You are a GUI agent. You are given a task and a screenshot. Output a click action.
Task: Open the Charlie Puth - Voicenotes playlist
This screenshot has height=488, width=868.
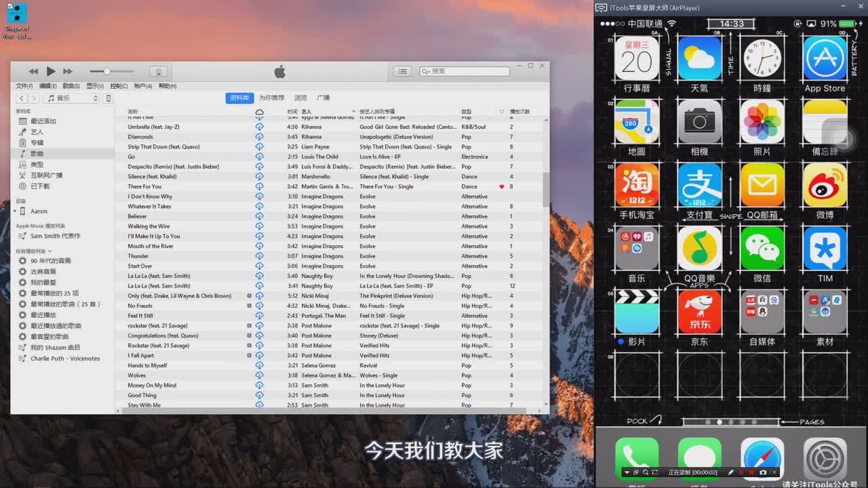point(64,359)
